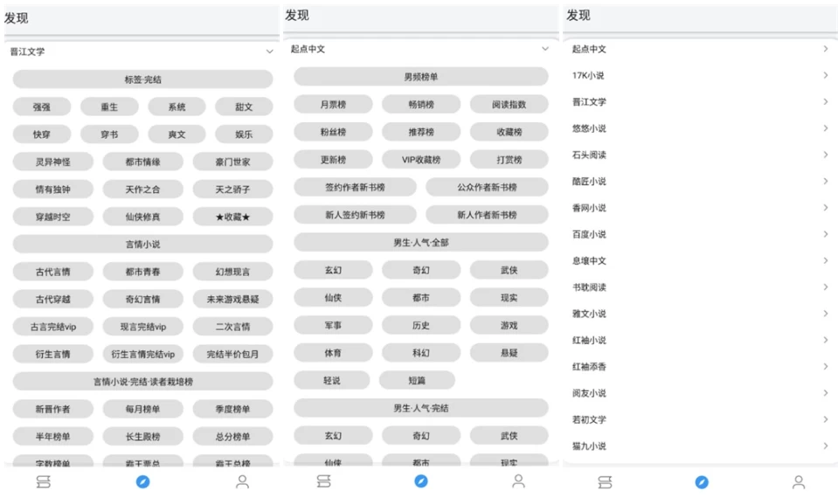Image resolution: width=838 pixels, height=504 pixels.
Task: Open bookshelf icon on the 晋江文学 screen
Action: pos(44,482)
